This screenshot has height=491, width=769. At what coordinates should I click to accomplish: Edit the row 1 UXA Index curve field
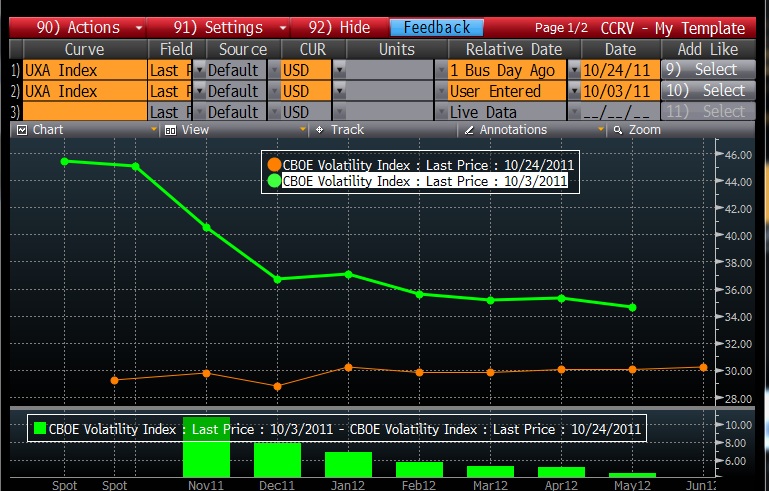click(85, 70)
